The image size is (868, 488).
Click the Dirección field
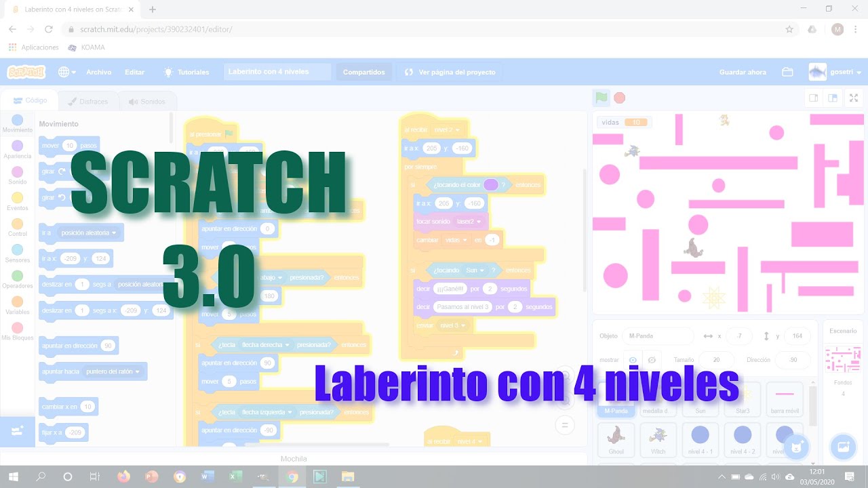793,360
